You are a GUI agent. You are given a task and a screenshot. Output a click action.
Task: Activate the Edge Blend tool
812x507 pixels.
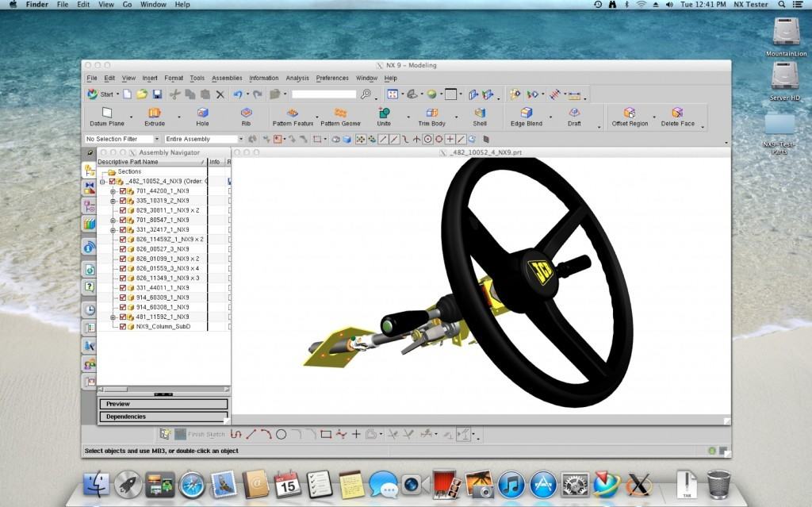(527, 113)
